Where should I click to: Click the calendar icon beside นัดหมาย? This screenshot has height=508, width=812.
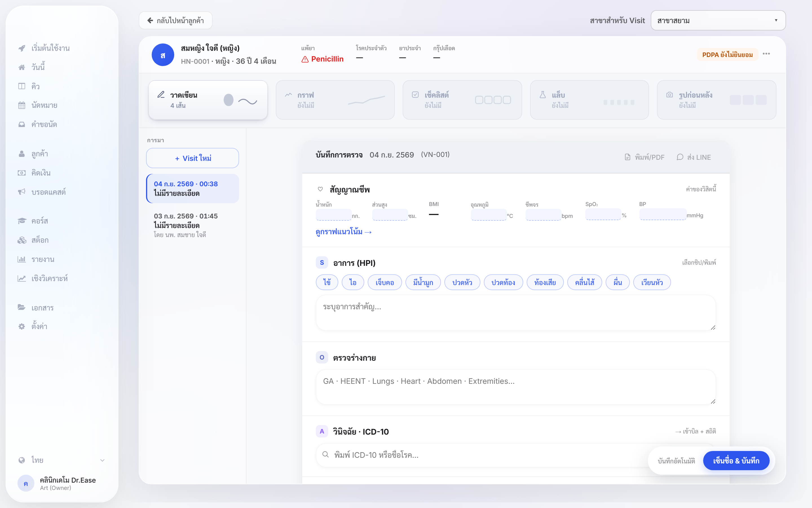coord(22,105)
